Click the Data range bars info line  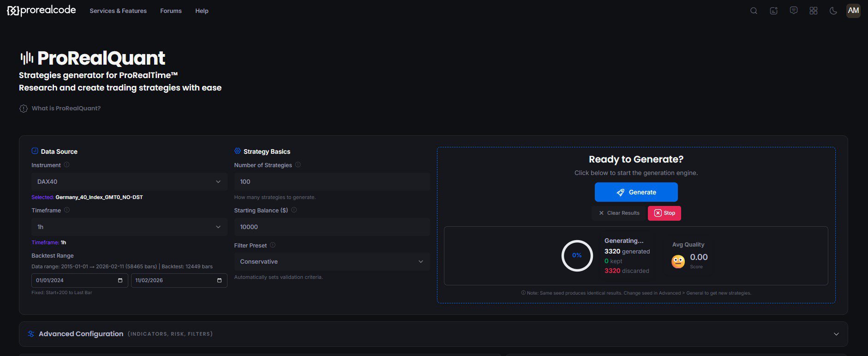point(122,266)
